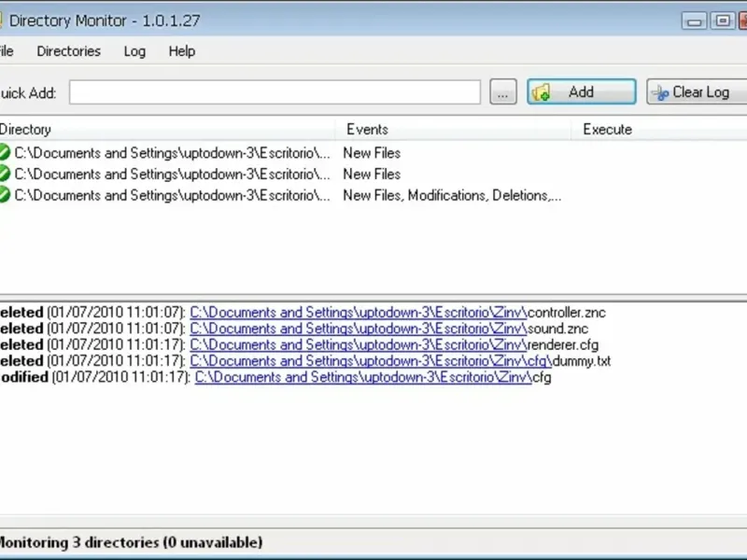This screenshot has height=560, width=747.
Task: Select the third directory row's path text
Action: (172, 195)
